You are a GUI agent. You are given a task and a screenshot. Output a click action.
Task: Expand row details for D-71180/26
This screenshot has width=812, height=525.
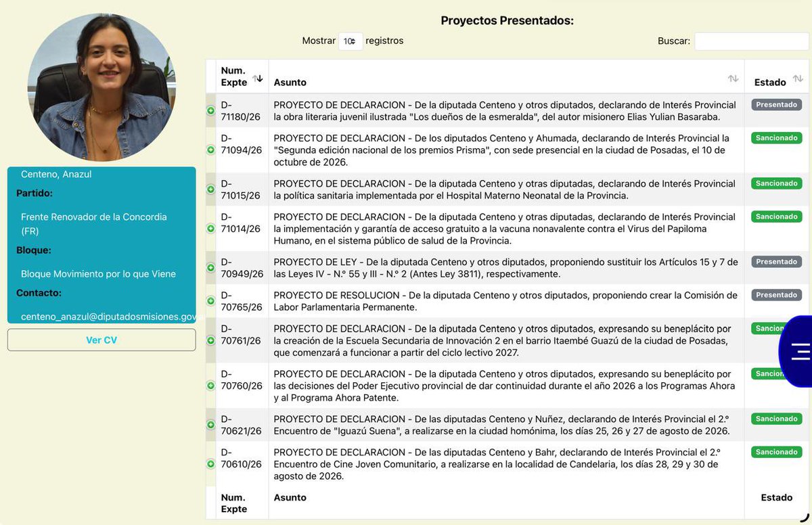[x=210, y=110]
